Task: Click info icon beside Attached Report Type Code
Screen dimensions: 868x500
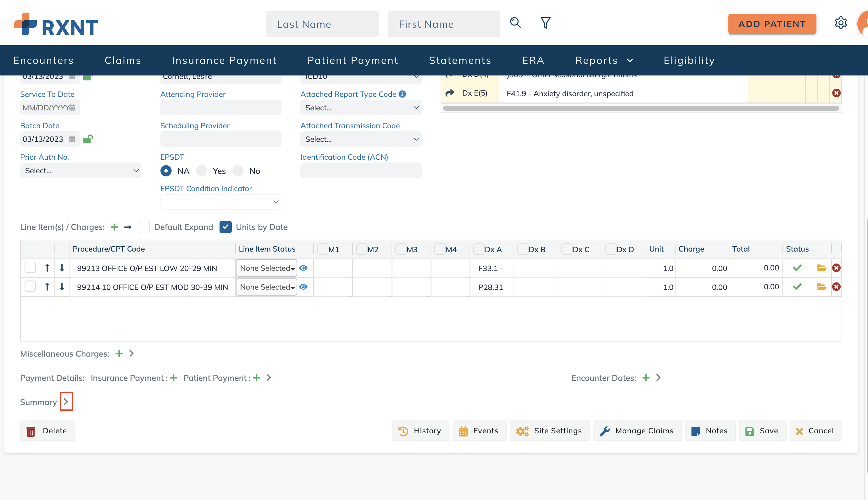Action: [402, 94]
